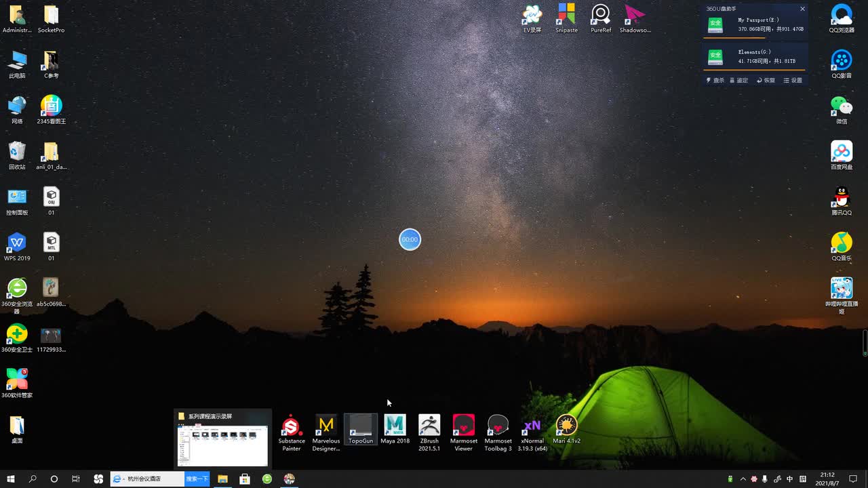
Task: Select the QQ影音 player icon
Action: click(842, 64)
